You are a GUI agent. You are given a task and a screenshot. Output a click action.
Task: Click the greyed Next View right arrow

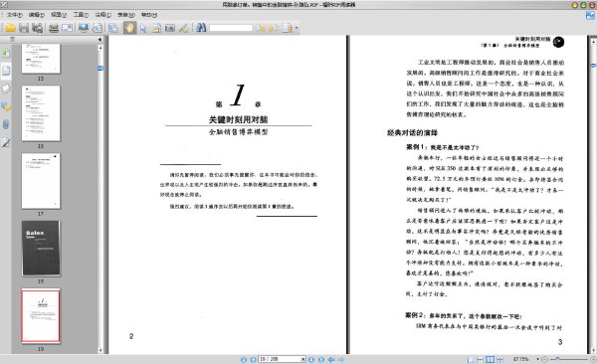pyautogui.click(x=341, y=359)
